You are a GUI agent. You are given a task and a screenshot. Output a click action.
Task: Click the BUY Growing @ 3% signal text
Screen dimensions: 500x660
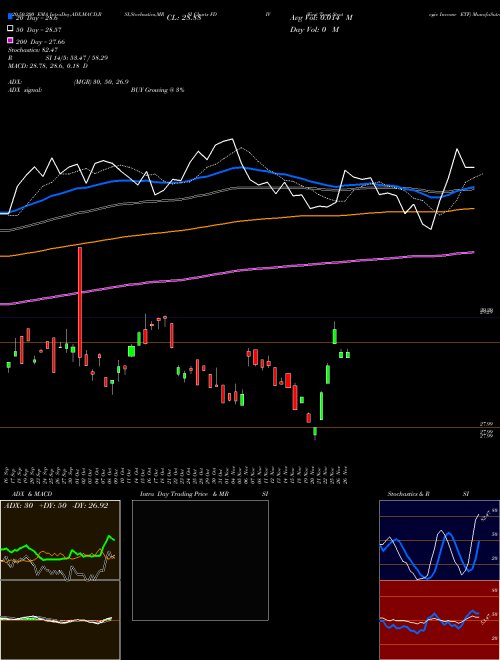tap(157, 90)
